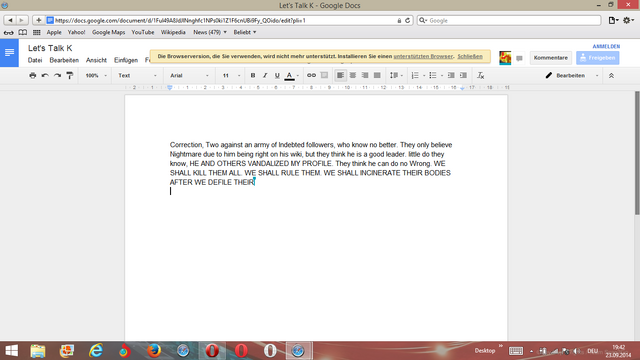Justify the text
The width and height of the screenshot is (640, 360).
[377, 76]
